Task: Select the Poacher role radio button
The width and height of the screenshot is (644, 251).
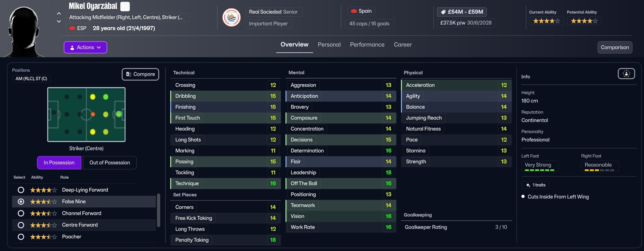Action: click(21, 237)
